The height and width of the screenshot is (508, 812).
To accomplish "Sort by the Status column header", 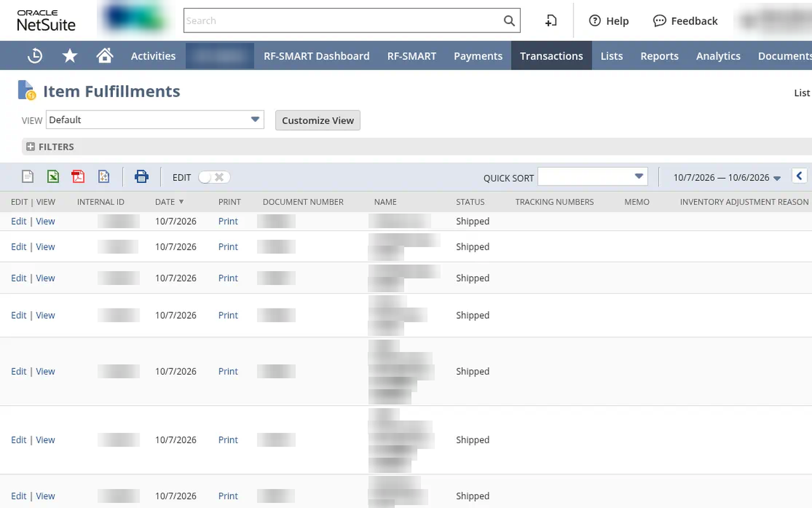I will point(470,202).
